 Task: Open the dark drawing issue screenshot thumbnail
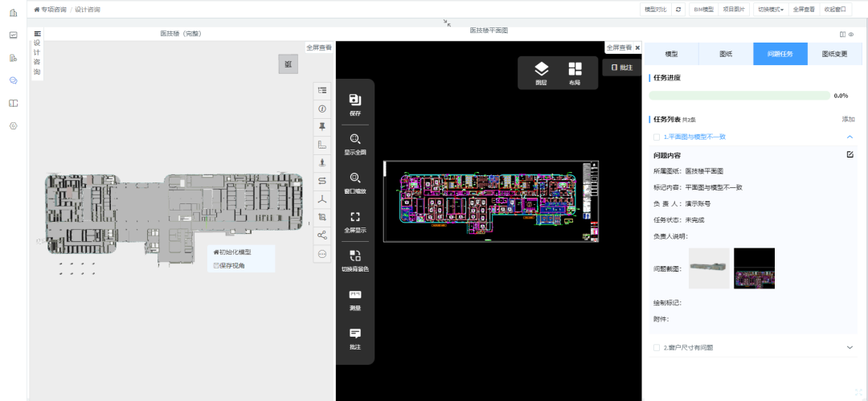[754, 268]
